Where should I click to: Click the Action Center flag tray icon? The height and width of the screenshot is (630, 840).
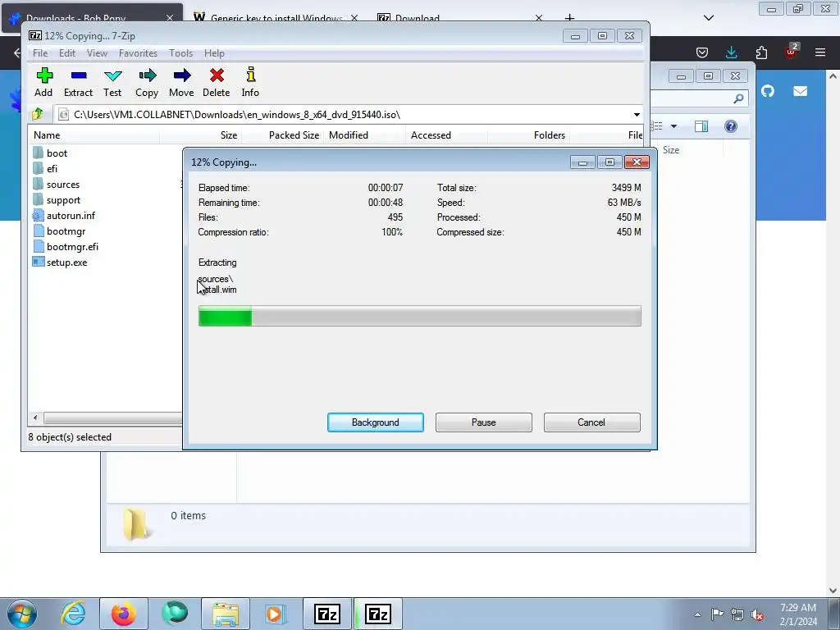(x=717, y=614)
